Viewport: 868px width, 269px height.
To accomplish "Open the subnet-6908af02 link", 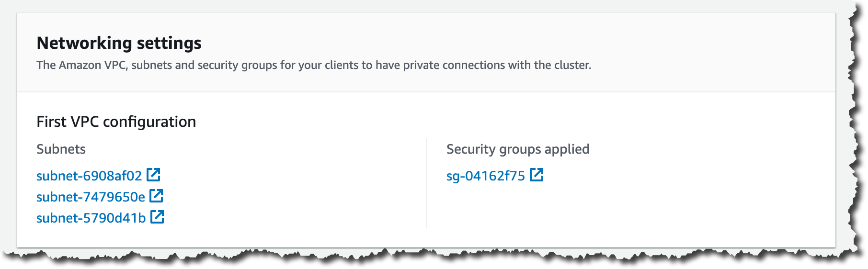I will pos(89,176).
